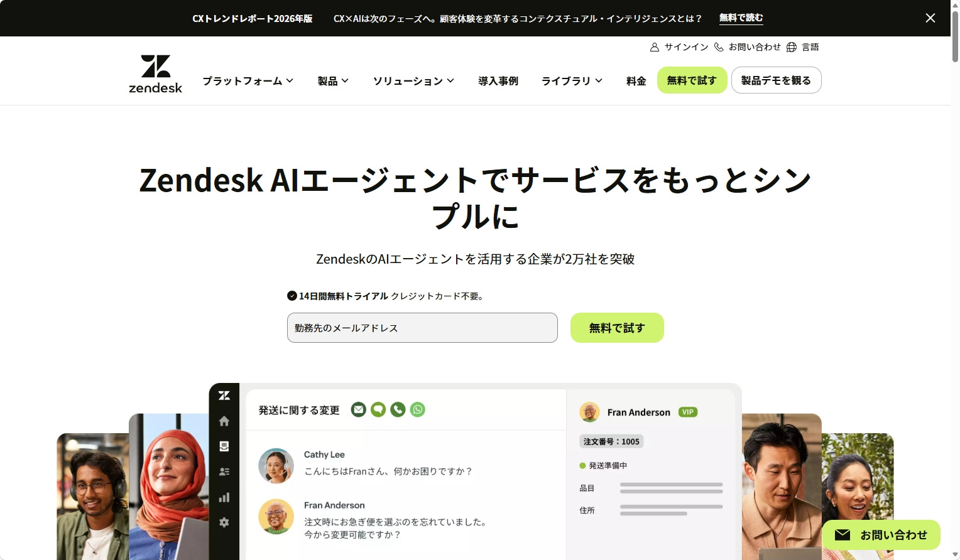
Task: Click the chevron next to ライブラリ
Action: tap(599, 80)
